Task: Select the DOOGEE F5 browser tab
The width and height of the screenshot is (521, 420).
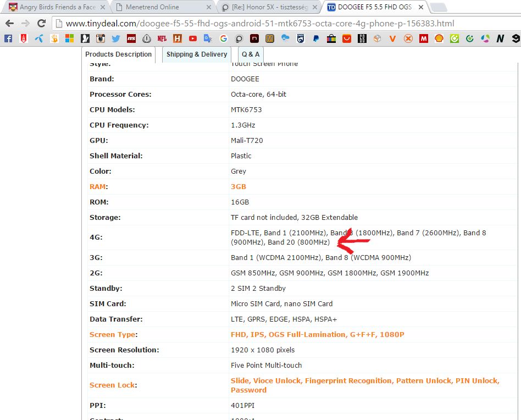Action: tap(374, 7)
